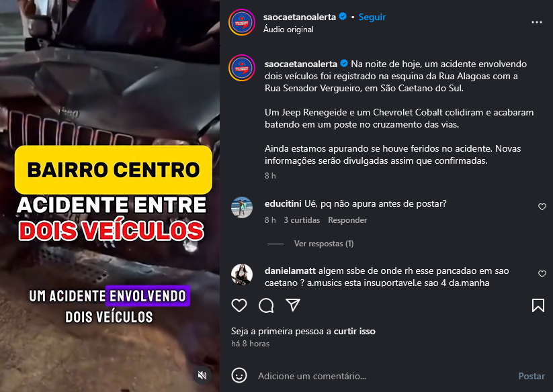
Task: Open danielamatt's profile avatar
Action: 242,275
